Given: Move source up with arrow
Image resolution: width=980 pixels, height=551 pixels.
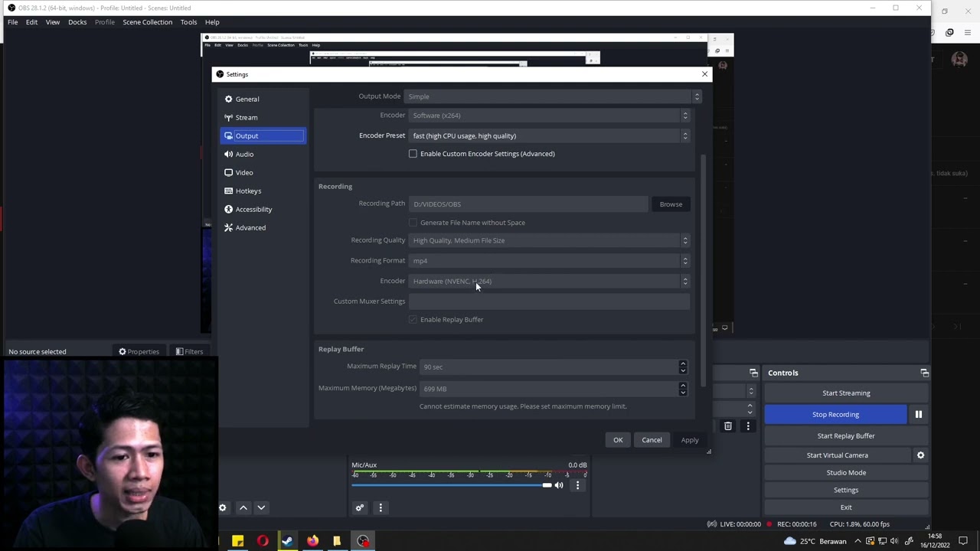Looking at the screenshot, I should pyautogui.click(x=243, y=507).
